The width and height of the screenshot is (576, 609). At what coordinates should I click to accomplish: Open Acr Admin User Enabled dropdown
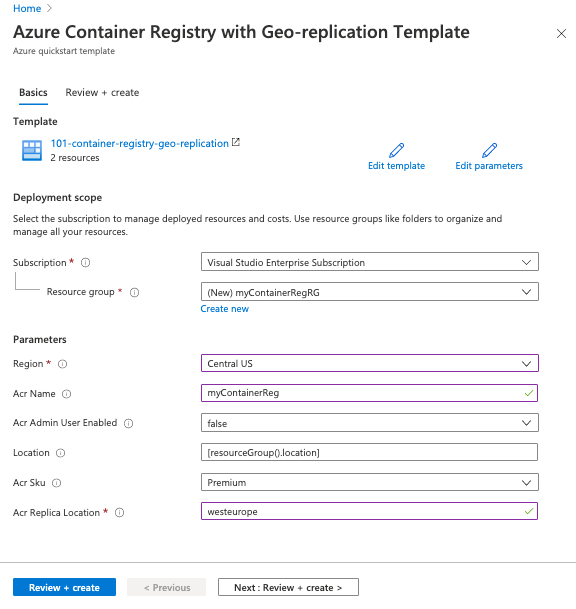click(x=370, y=423)
